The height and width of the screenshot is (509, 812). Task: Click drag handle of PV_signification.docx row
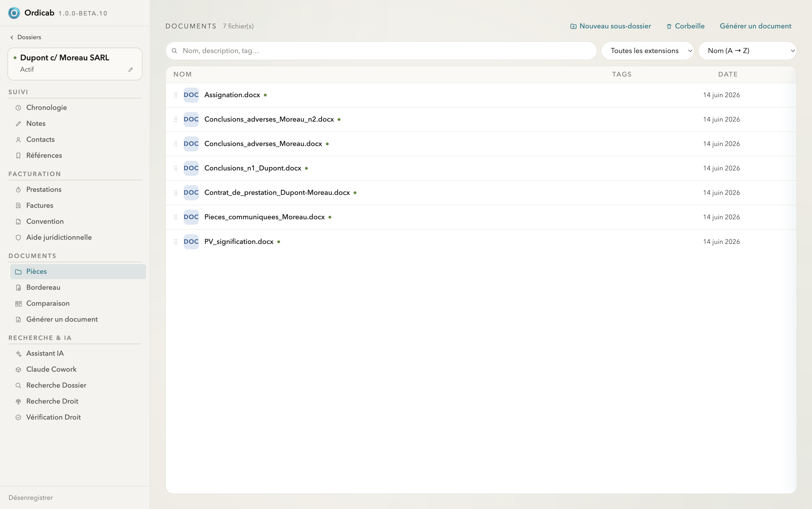(x=176, y=242)
